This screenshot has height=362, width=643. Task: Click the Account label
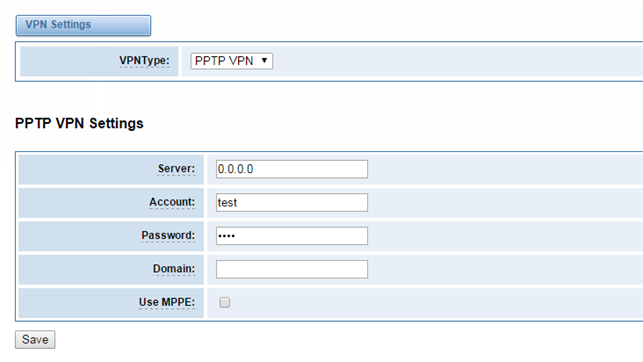[x=172, y=202]
